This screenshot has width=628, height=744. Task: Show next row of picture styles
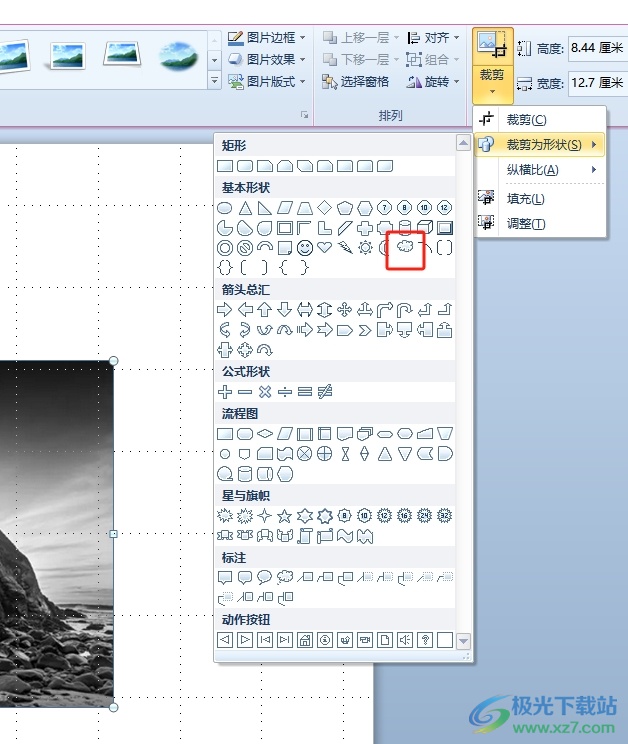pyautogui.click(x=214, y=60)
